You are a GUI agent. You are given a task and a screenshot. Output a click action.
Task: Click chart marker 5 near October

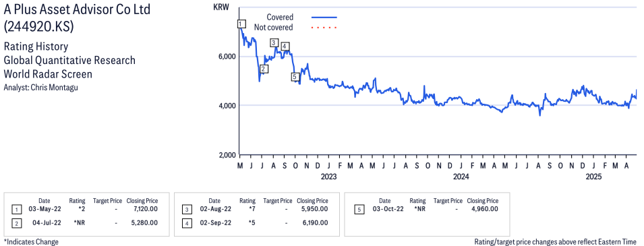(295, 76)
